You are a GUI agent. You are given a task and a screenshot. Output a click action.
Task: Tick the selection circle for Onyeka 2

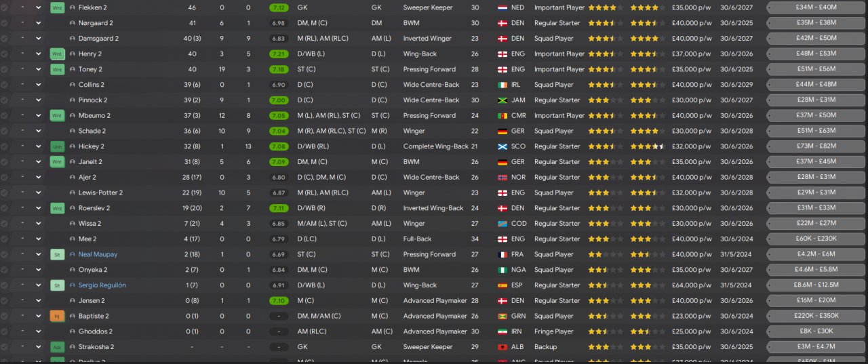click(x=5, y=270)
